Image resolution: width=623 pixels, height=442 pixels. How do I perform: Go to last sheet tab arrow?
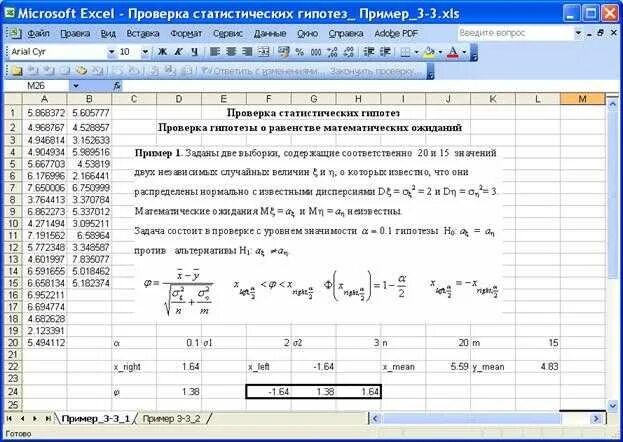48,419
